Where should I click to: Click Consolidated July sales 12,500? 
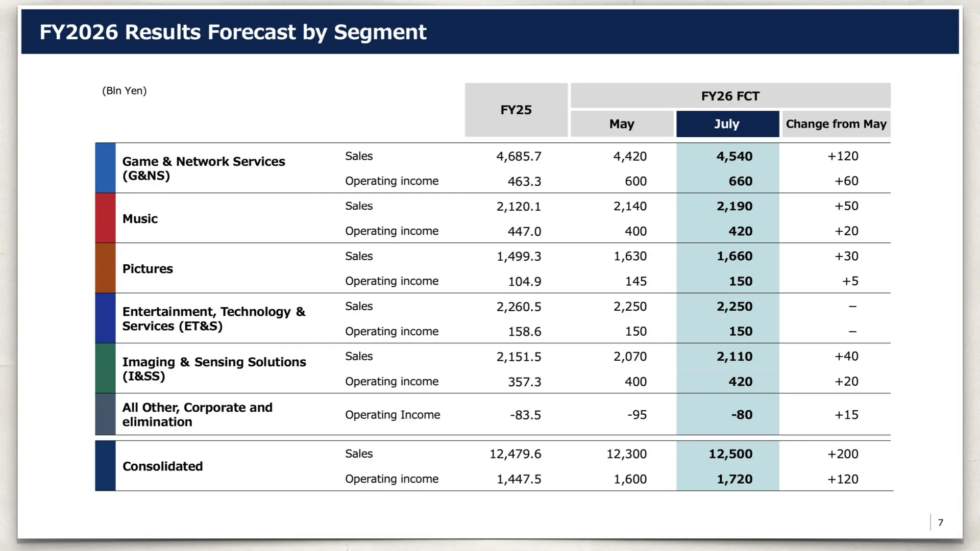click(730, 454)
